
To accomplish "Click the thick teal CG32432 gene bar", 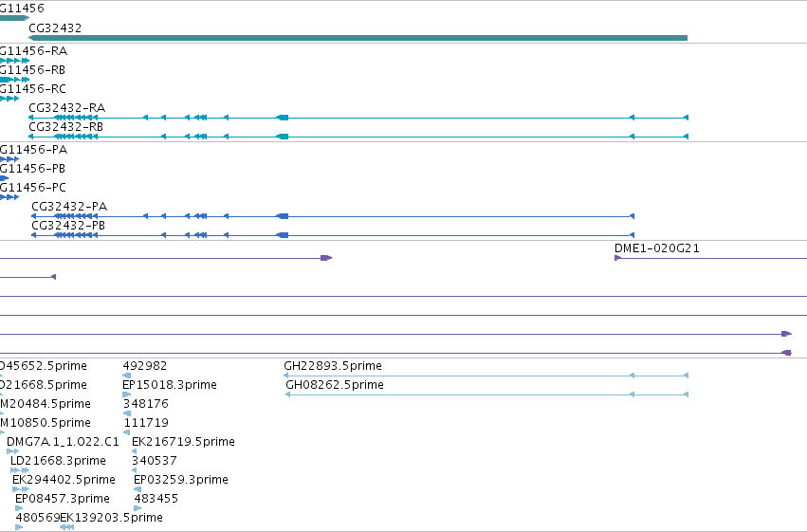I will (358, 38).
